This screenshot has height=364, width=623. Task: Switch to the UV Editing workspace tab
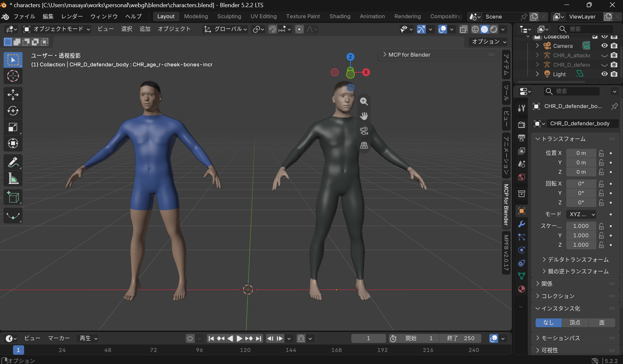(263, 16)
